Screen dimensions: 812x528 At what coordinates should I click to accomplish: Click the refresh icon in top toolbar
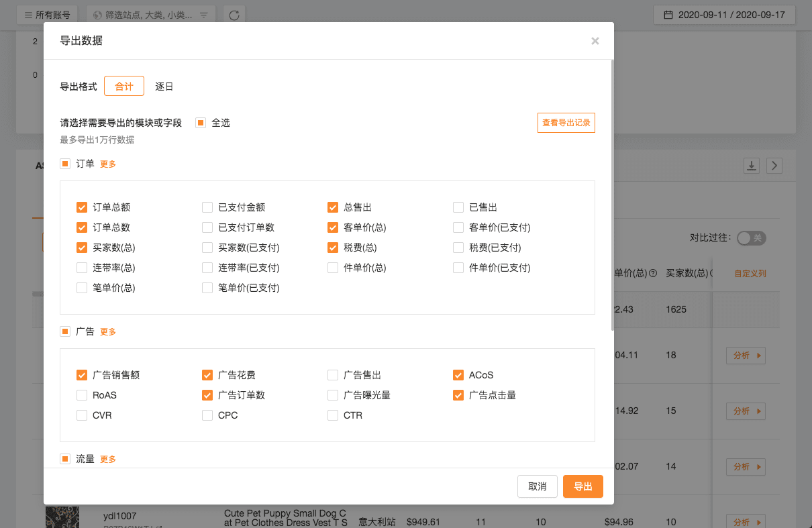pyautogui.click(x=234, y=15)
